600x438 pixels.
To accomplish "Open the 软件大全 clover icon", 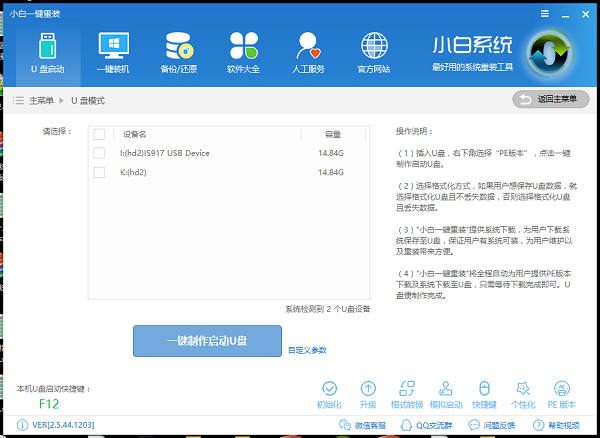I will [244, 46].
